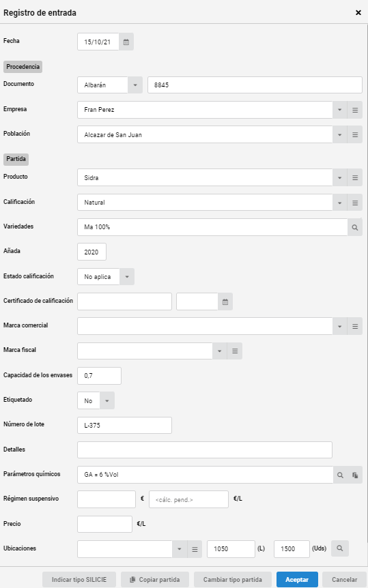Click Capacidad de los envases field 0,7
The width and height of the screenshot is (368, 588).
(100, 376)
